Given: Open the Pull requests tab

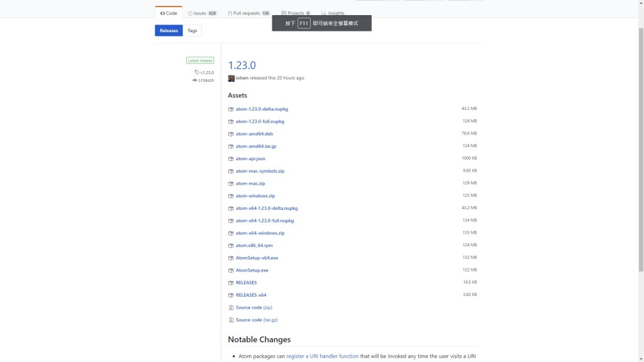Looking at the screenshot, I should pos(248,13).
